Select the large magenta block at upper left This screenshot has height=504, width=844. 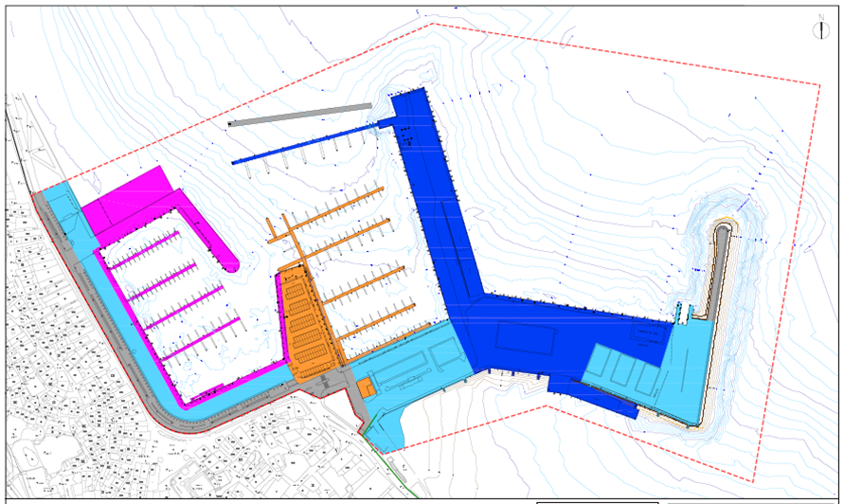point(127,194)
